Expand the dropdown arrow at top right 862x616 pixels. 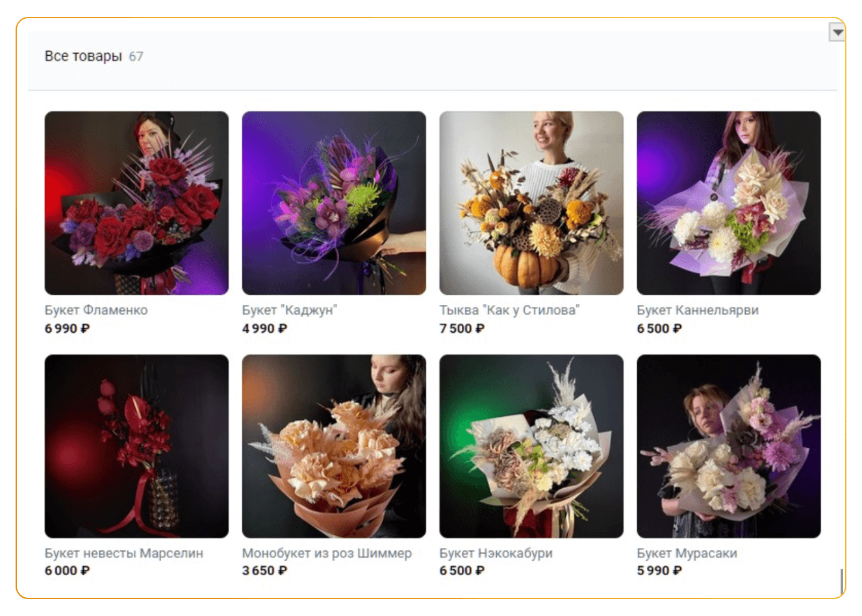[838, 32]
